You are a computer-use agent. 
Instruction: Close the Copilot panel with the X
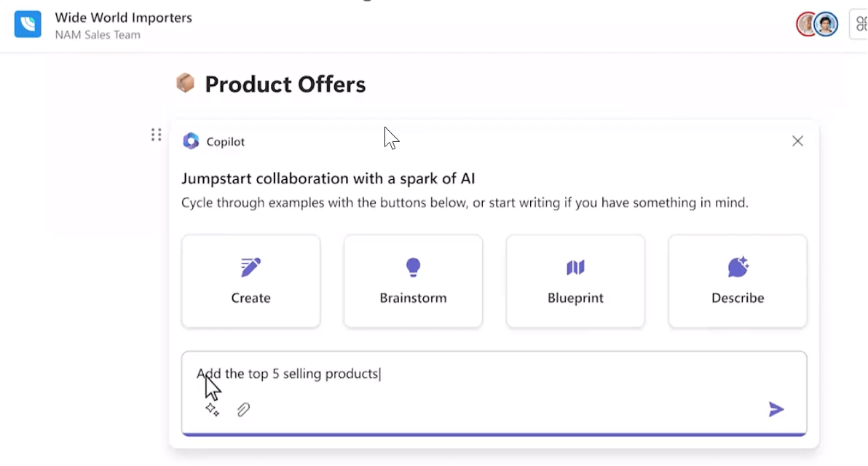(797, 141)
